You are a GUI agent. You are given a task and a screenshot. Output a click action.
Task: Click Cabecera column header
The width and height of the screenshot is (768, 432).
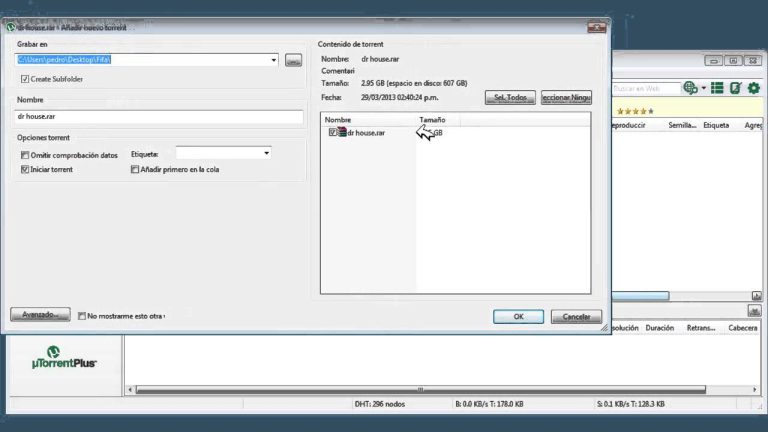pyautogui.click(x=743, y=328)
